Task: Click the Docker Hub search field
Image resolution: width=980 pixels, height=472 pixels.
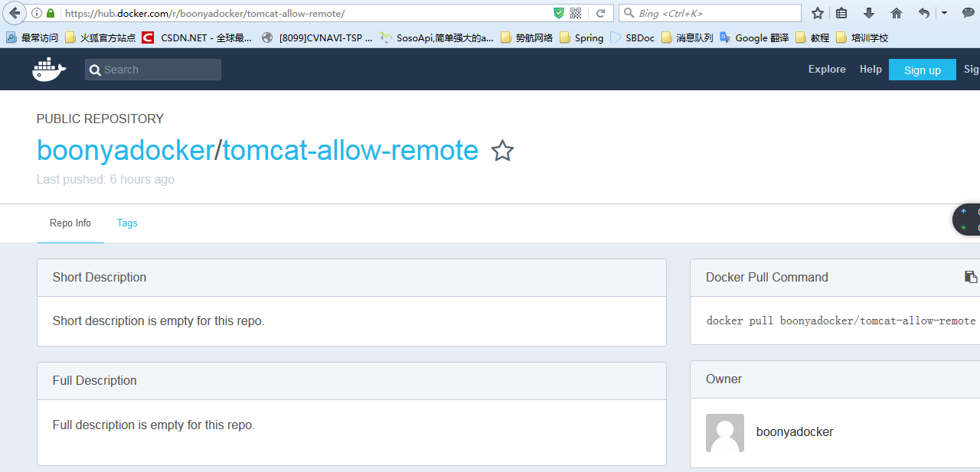Action: (x=153, y=70)
